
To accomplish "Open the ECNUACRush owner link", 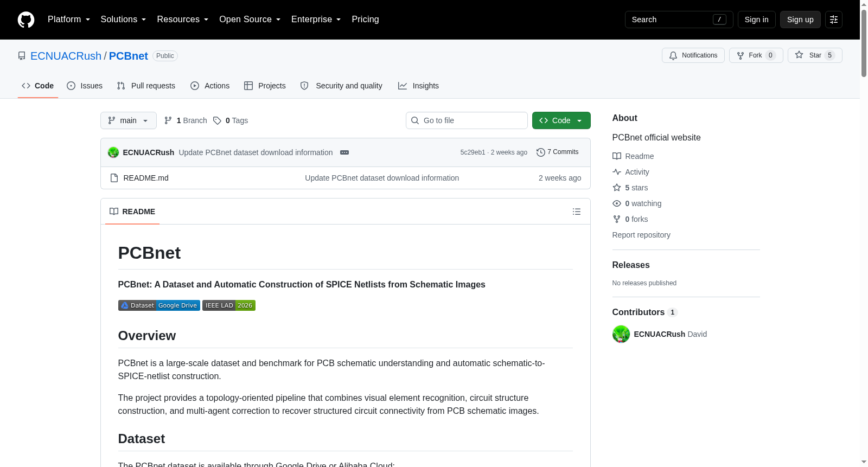I will click(66, 56).
